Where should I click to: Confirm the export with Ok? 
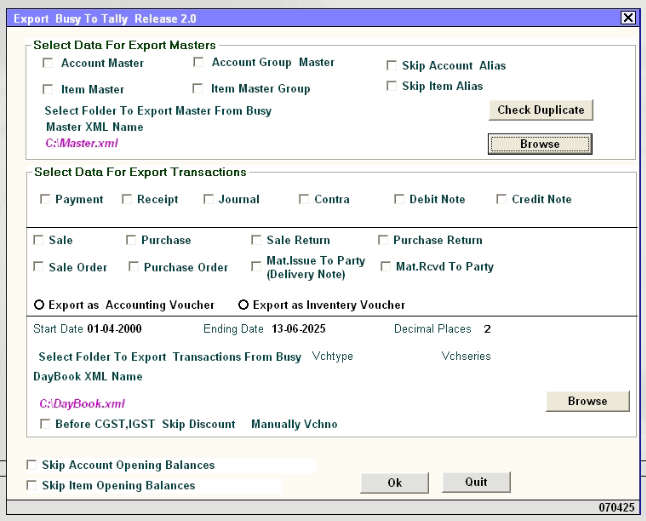coord(394,483)
